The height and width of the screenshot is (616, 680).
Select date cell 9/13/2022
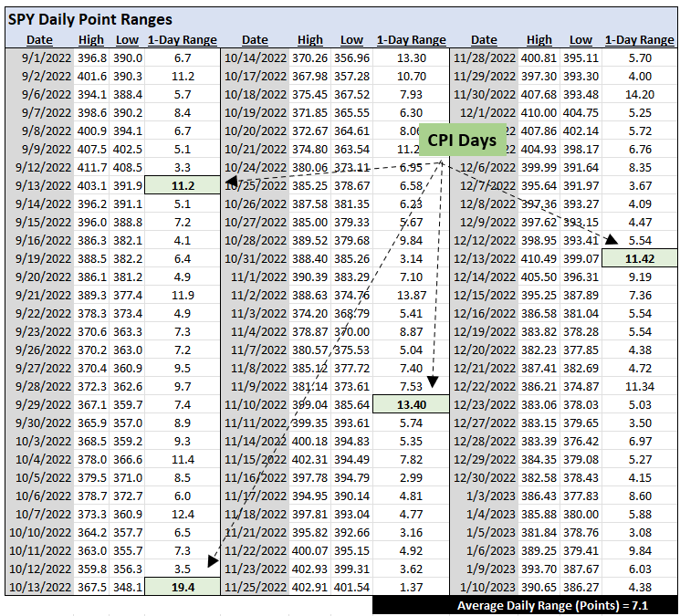(40, 185)
